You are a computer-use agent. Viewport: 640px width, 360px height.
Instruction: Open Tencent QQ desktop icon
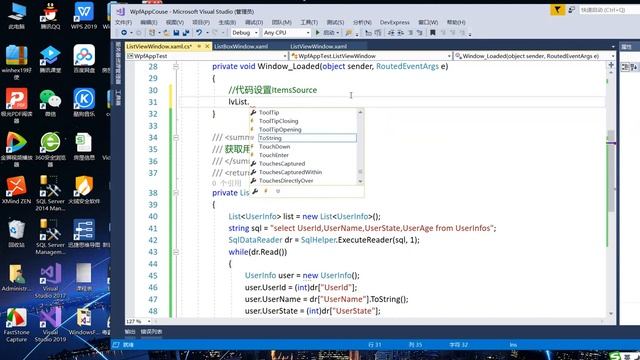(x=50, y=16)
